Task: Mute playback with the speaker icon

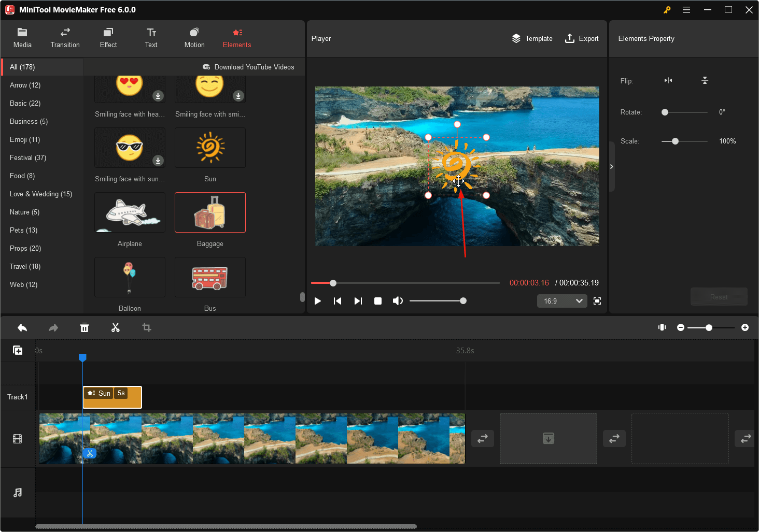Action: [x=398, y=300]
